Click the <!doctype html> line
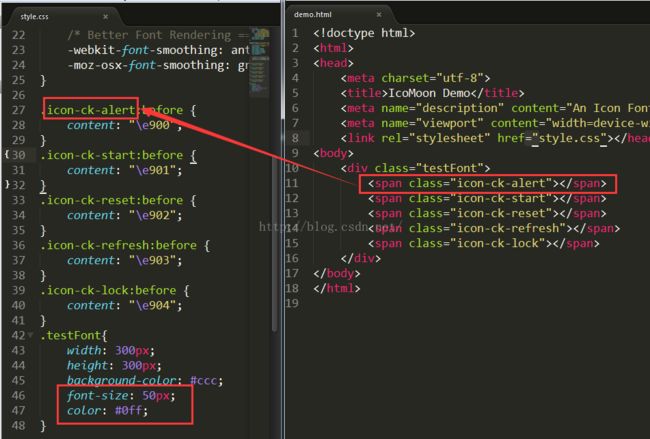The height and width of the screenshot is (439, 650). click(364, 33)
